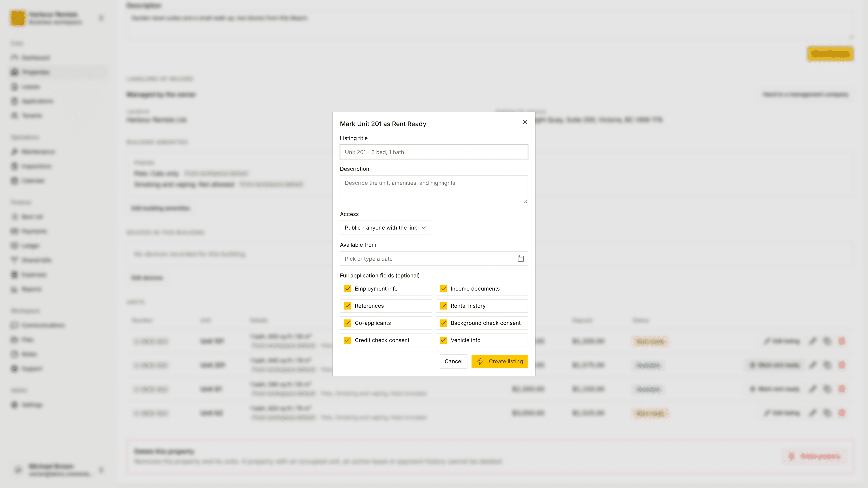Uncheck Employment info checkbox
This screenshot has height=488, width=868.
[x=347, y=289]
